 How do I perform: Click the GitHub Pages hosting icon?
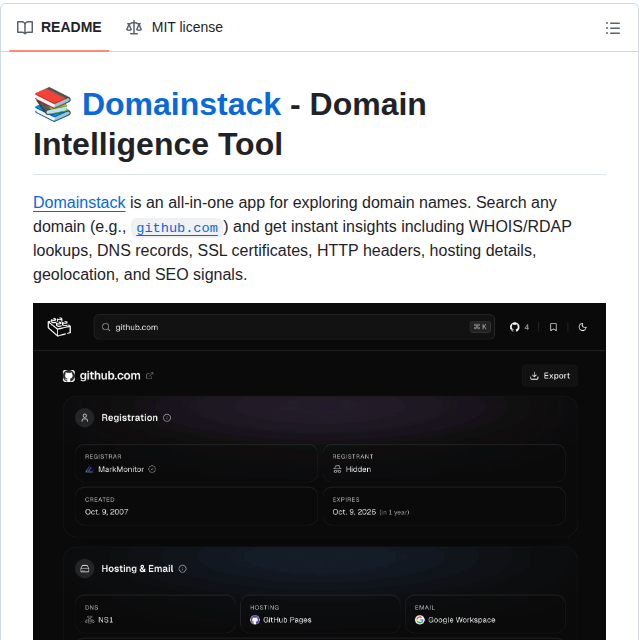(x=255, y=620)
